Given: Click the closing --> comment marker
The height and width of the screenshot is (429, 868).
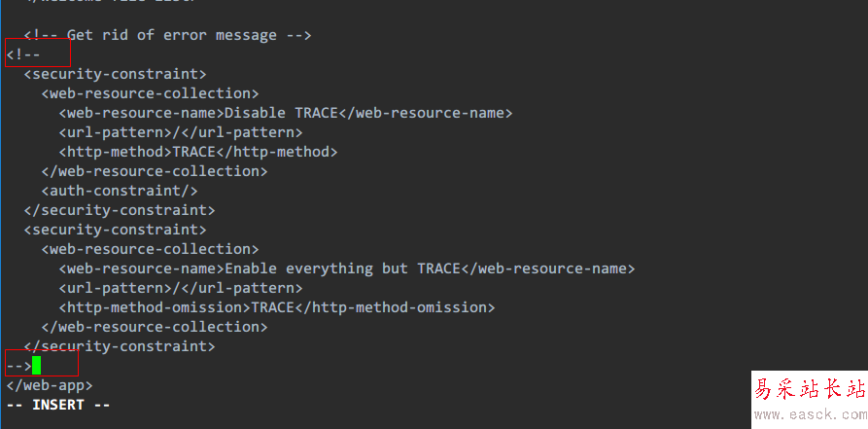Looking at the screenshot, I should click(18, 366).
